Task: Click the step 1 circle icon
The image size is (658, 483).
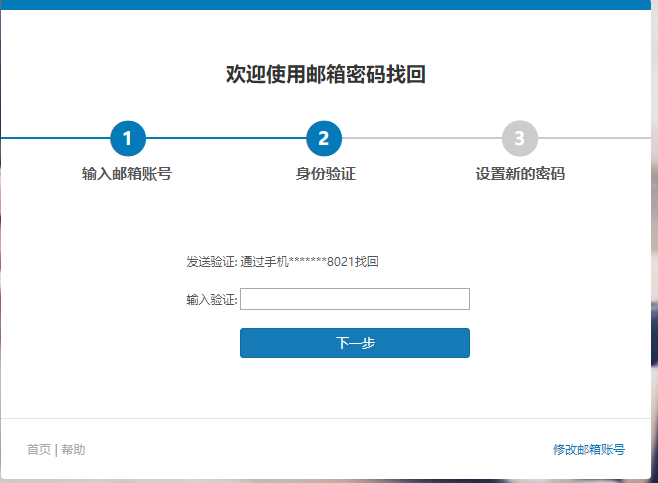Action: point(127,138)
